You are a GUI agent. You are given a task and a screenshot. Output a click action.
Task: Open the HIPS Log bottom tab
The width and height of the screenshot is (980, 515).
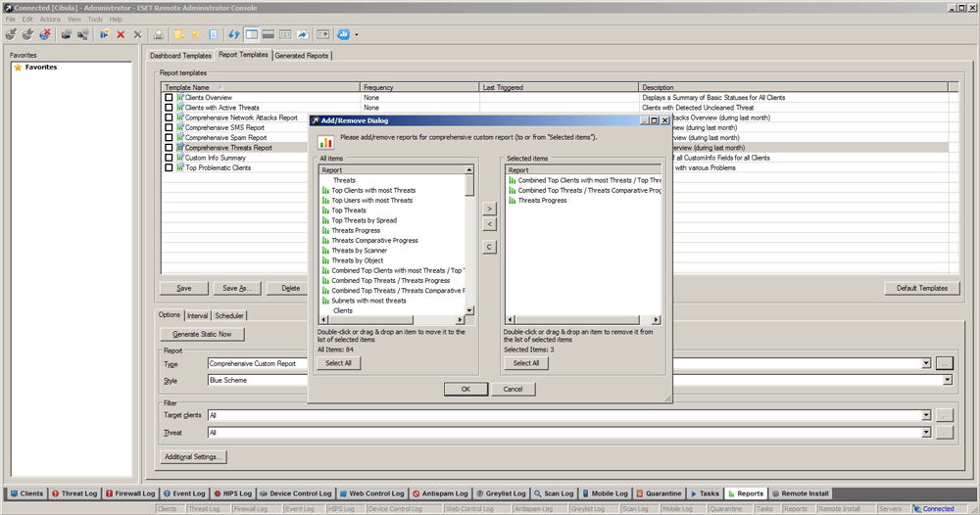coord(232,493)
